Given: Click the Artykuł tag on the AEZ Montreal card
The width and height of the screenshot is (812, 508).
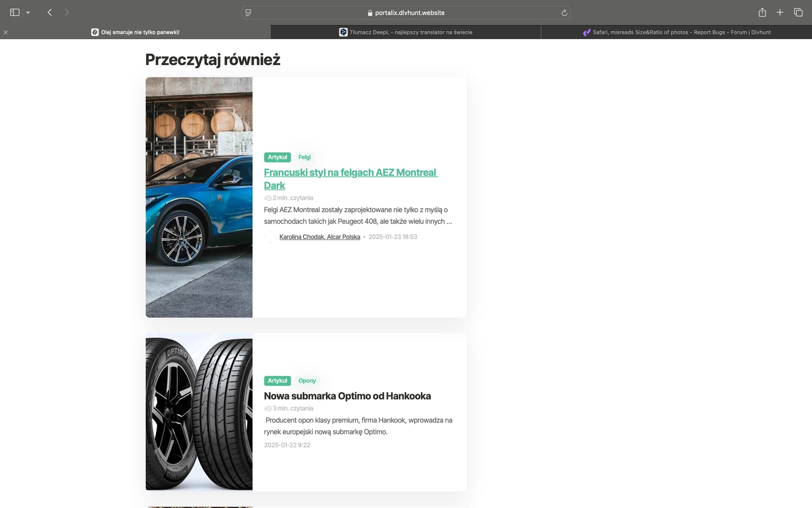Looking at the screenshot, I should tap(277, 157).
